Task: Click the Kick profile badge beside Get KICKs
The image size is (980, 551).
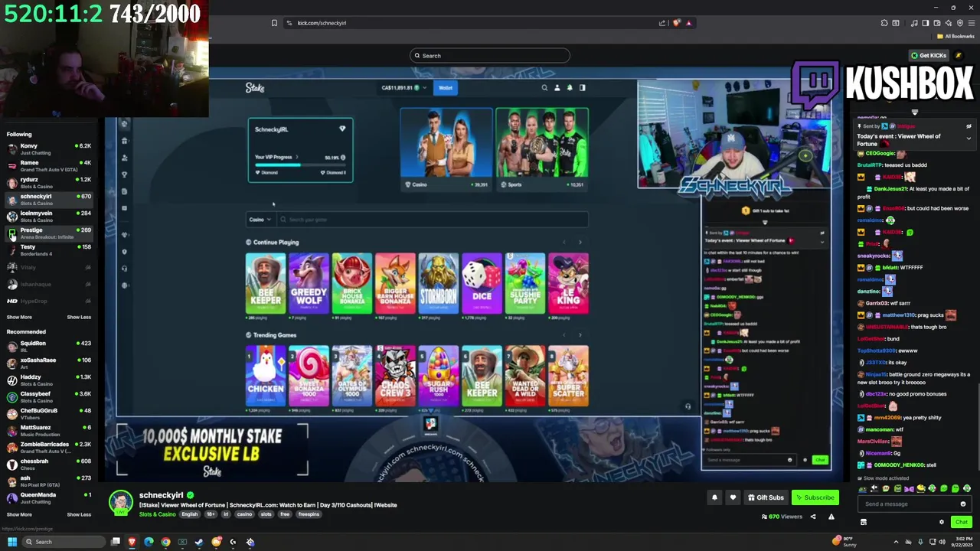Action: 958,55
